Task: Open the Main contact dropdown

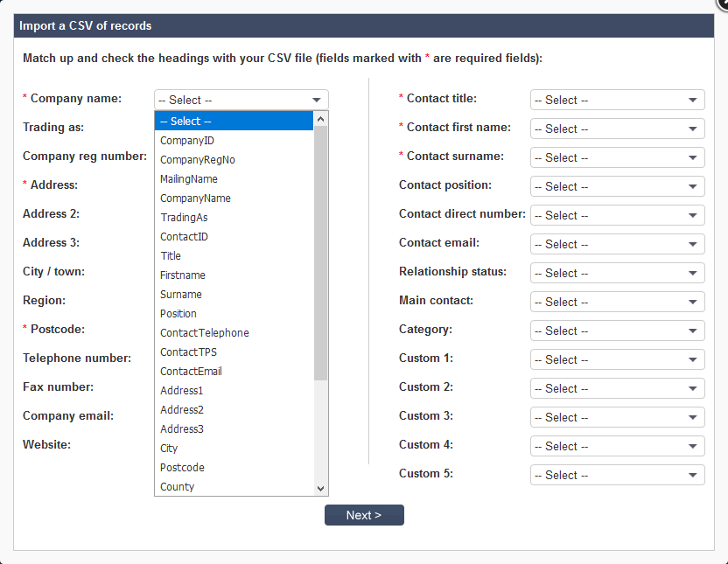Action: click(x=617, y=302)
